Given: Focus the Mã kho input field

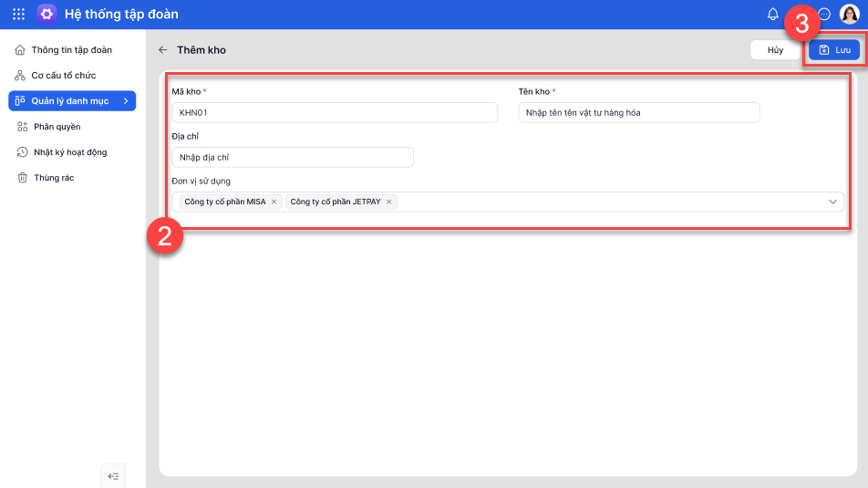Looking at the screenshot, I should click(334, 112).
